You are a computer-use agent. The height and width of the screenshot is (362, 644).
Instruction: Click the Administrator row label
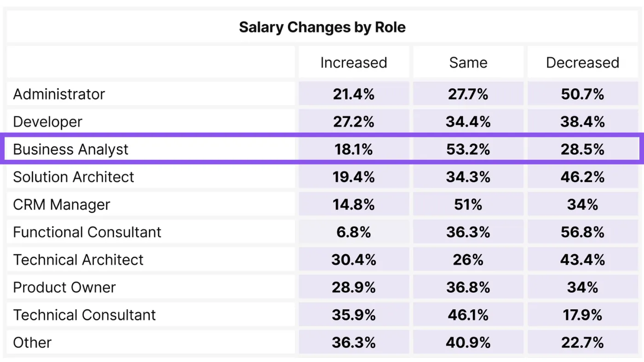click(59, 94)
